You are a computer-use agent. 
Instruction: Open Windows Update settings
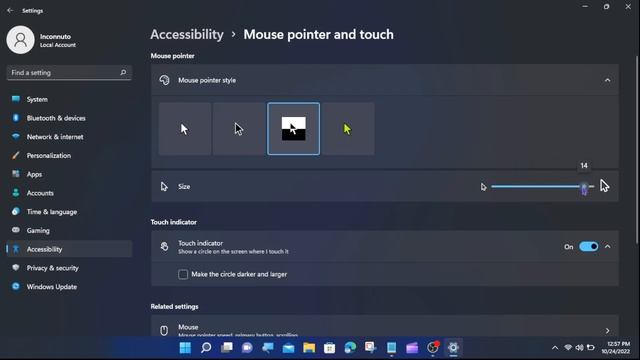click(x=69, y=287)
